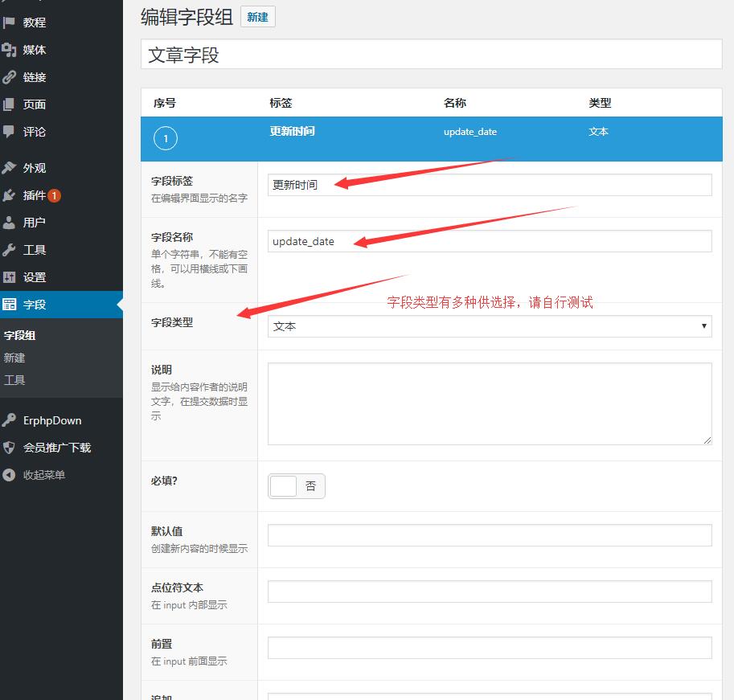
Task: Click the 外观 paintbrush icon
Action: [x=10, y=168]
